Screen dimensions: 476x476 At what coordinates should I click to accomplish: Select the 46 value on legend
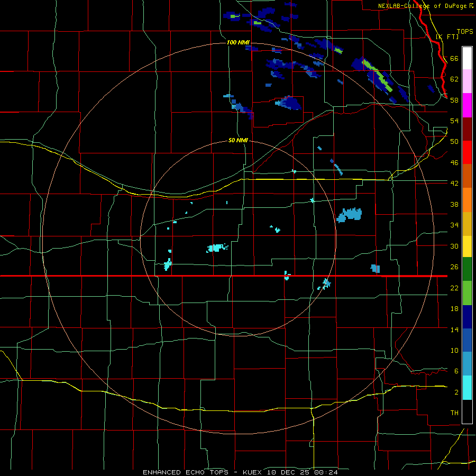(454, 163)
